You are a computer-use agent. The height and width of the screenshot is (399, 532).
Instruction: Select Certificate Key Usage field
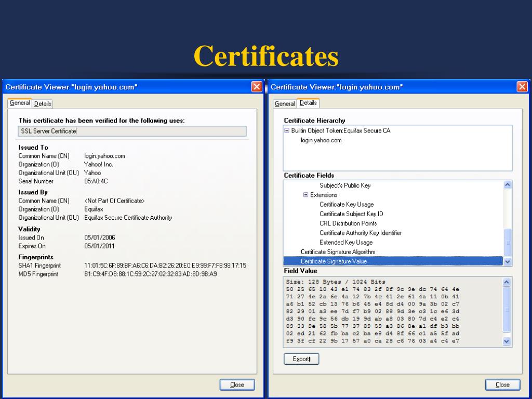click(347, 205)
